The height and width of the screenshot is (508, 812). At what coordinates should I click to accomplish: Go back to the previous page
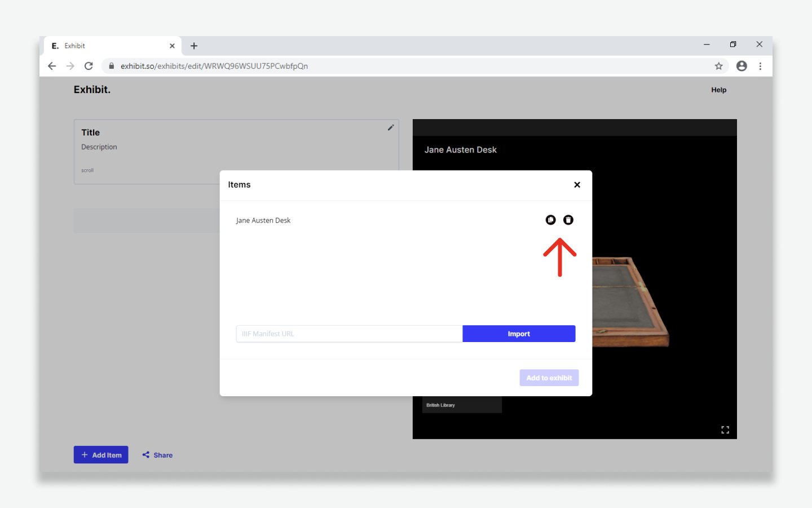pyautogui.click(x=52, y=66)
